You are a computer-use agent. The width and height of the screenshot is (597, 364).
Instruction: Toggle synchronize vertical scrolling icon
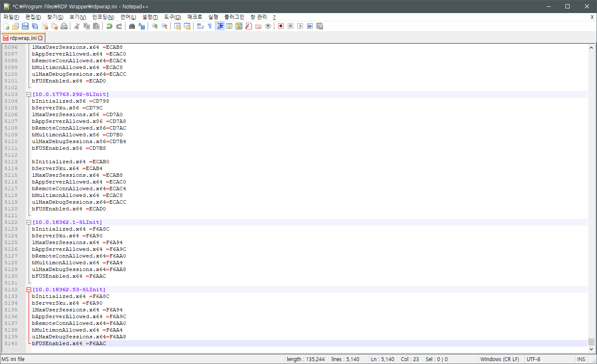[x=178, y=26]
